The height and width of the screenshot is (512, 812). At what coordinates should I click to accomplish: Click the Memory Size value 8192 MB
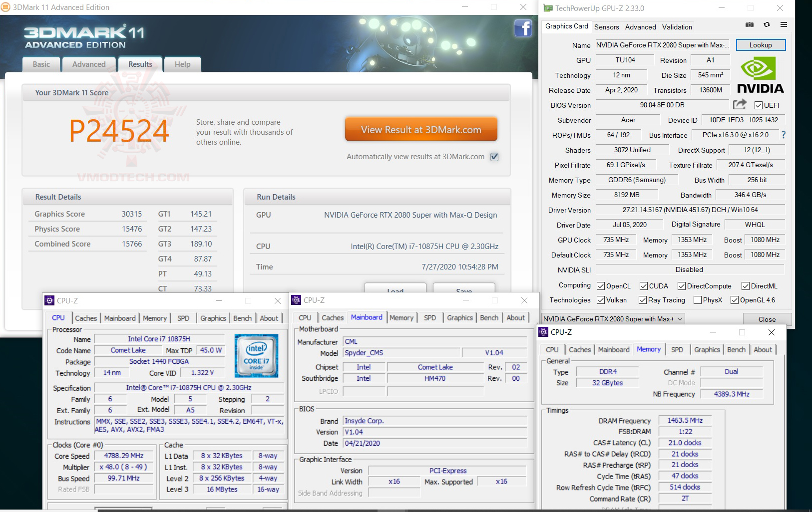coord(627,195)
